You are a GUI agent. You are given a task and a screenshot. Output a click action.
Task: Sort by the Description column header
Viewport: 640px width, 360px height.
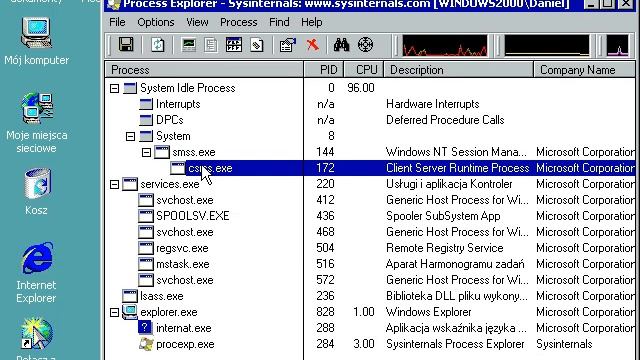coord(458,70)
